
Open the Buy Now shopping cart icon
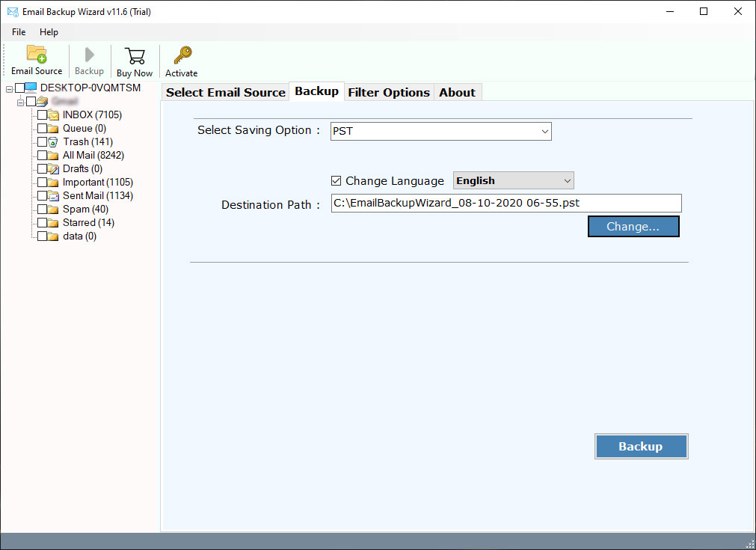click(x=135, y=56)
